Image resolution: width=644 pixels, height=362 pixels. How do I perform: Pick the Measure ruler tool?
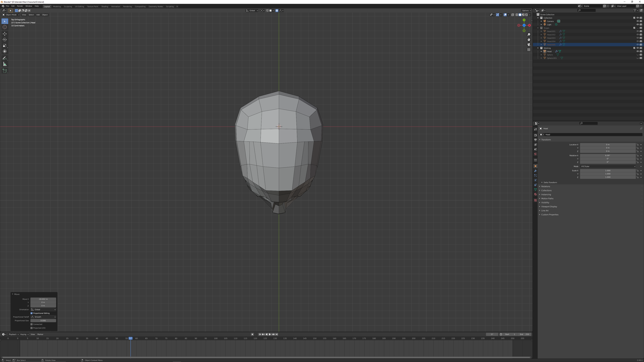(5, 64)
